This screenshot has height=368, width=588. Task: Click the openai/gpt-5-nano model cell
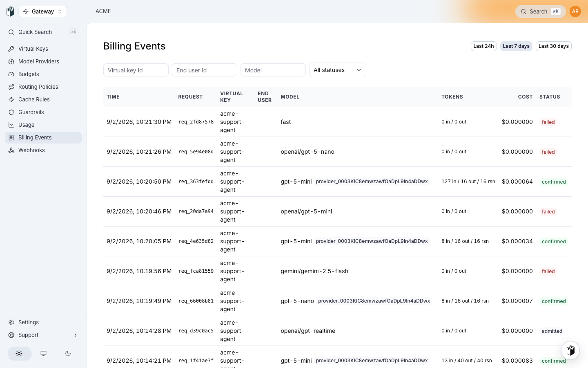pyautogui.click(x=307, y=152)
